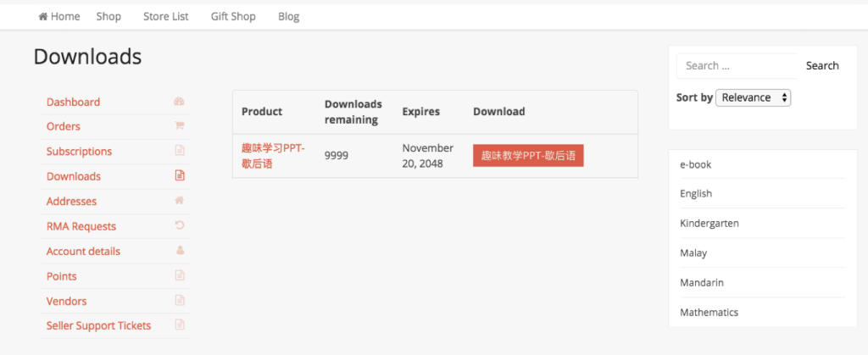
Task: Open the Sort by Relevance dropdown
Action: click(754, 97)
